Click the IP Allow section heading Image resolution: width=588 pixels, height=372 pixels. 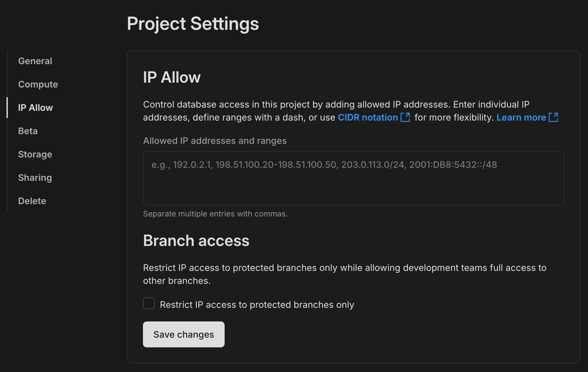pos(171,77)
